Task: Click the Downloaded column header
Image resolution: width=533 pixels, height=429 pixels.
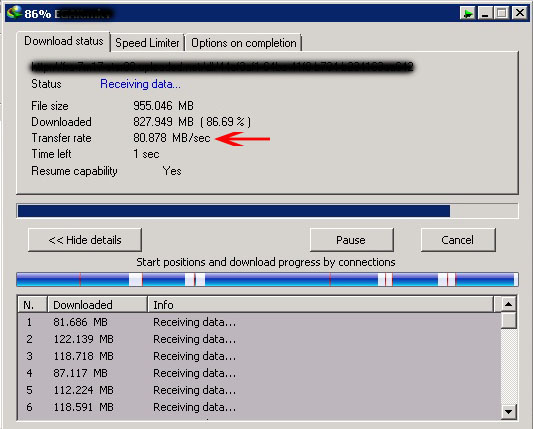Action: tap(97, 305)
